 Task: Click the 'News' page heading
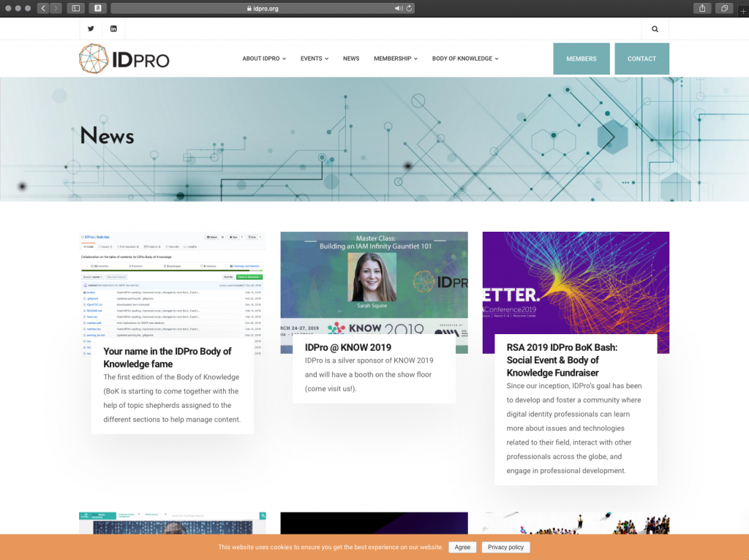click(x=107, y=135)
